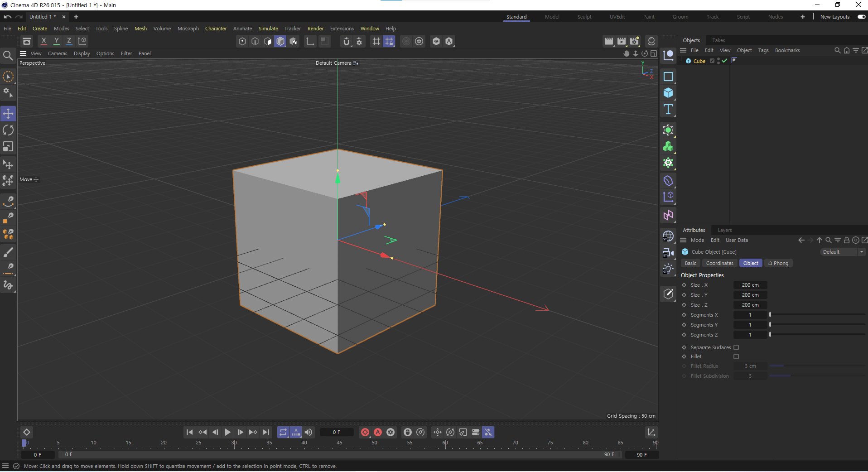Screen dimensions: 868x472
Task: Click the green cloner MoGraph icon
Action: [x=668, y=146]
